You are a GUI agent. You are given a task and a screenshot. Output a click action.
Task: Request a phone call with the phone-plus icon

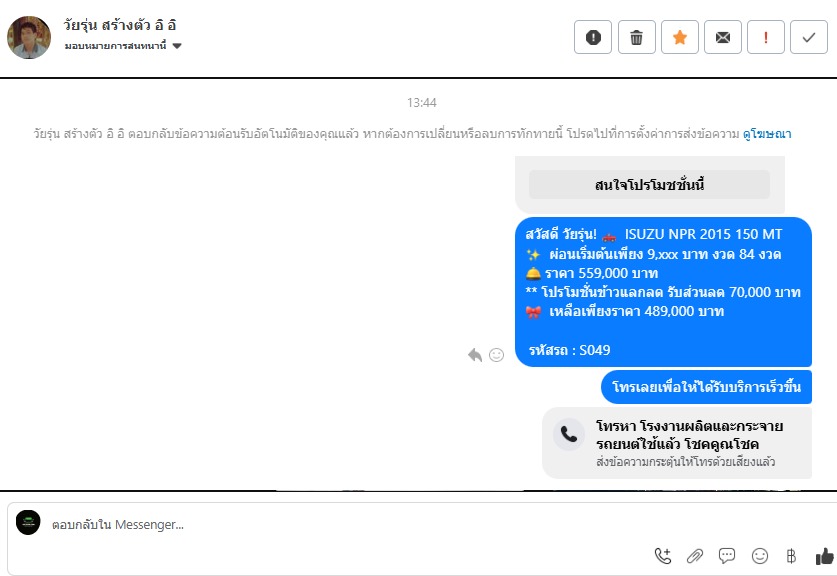point(662,556)
